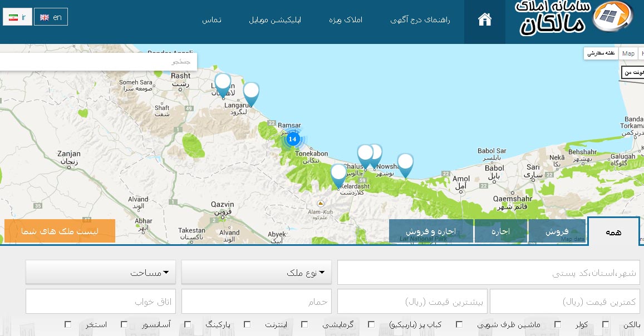The height and width of the screenshot is (336, 644).
Task: Select the map pin over Lahijan
Action: tap(223, 86)
